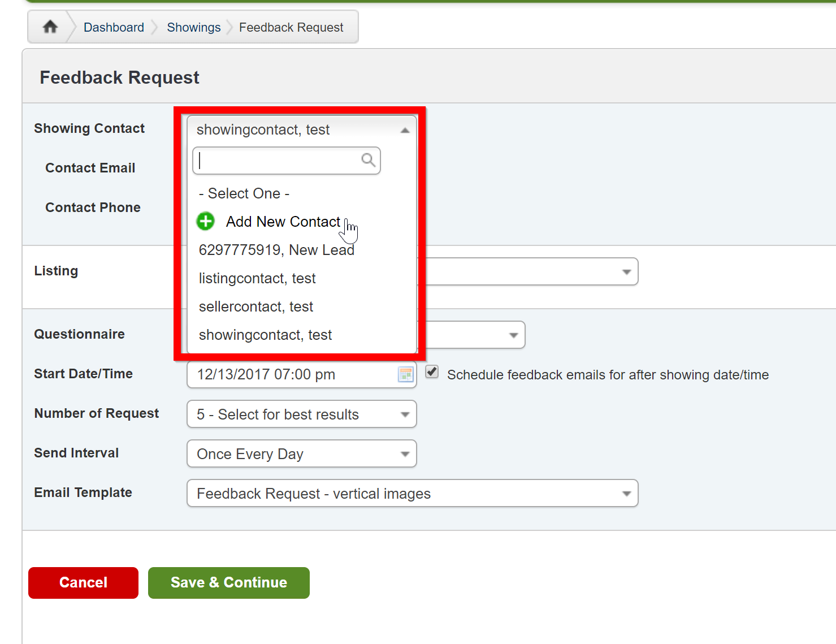
Task: Click the Send Interval label
Action: pos(76,453)
